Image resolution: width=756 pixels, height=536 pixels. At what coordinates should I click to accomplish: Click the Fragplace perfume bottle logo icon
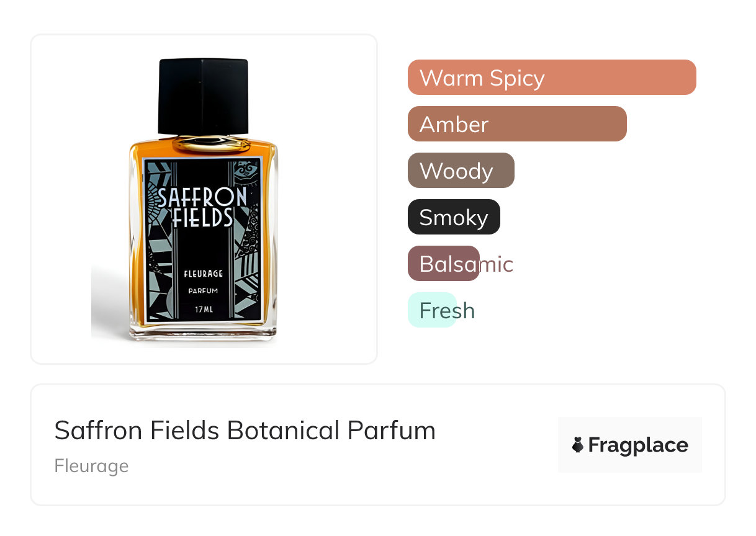(578, 445)
